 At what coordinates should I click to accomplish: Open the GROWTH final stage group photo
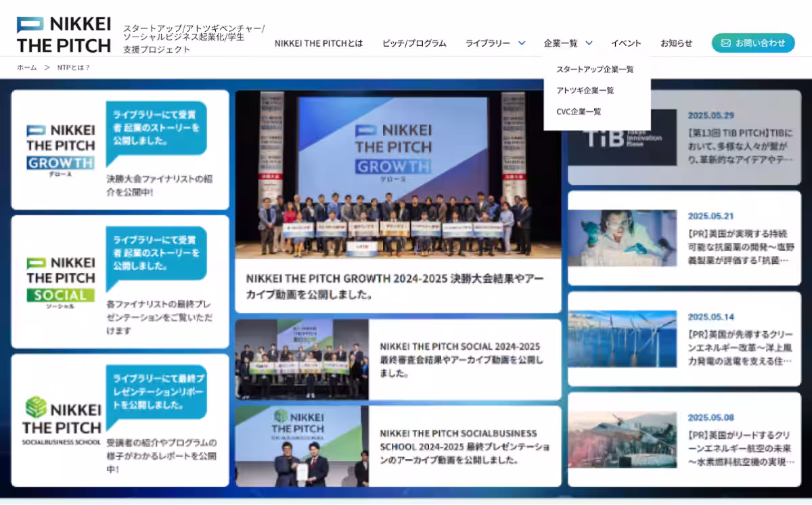[398, 175]
